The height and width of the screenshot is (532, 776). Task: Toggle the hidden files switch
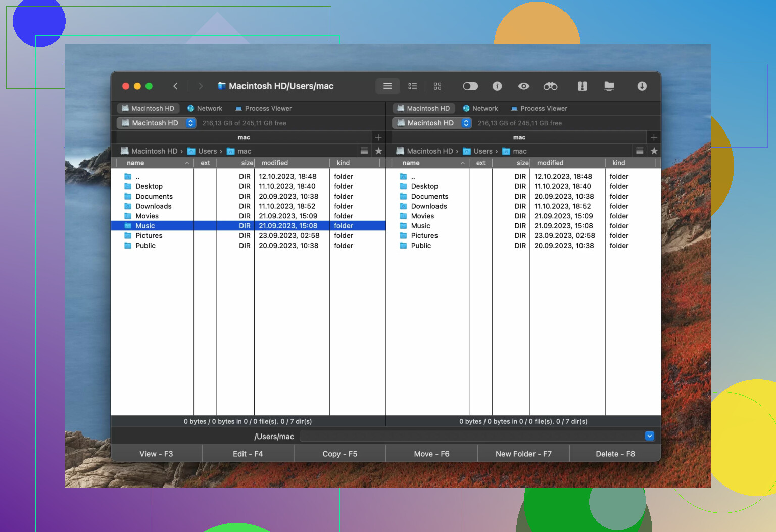(470, 86)
